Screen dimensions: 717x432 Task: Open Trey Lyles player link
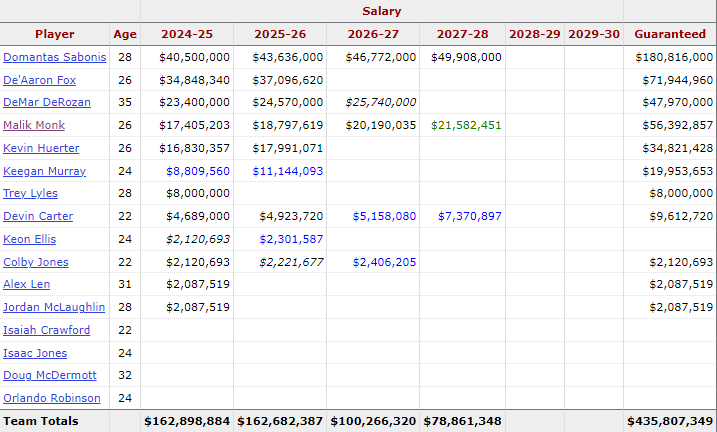point(30,193)
